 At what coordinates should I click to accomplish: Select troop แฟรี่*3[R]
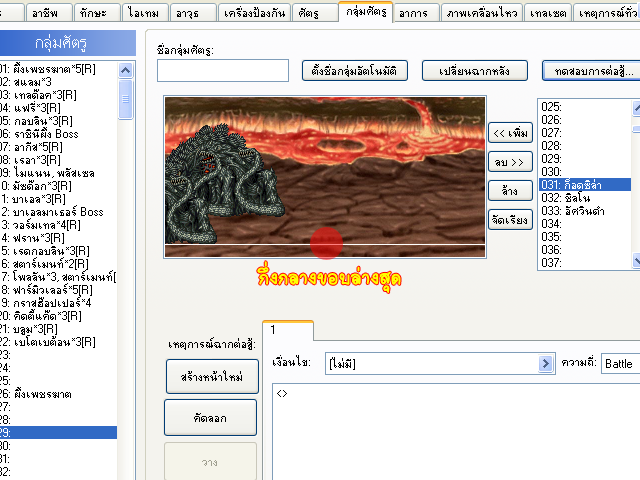pyautogui.click(x=58, y=108)
